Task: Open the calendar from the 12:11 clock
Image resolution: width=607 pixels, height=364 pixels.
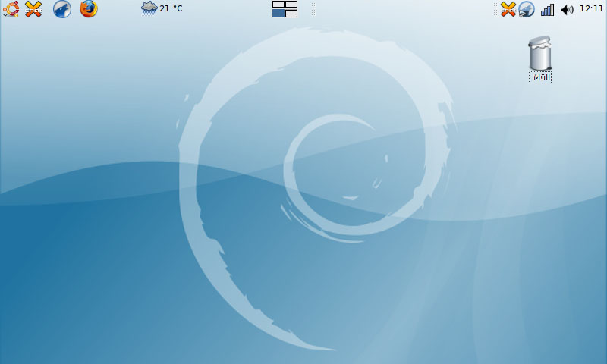Action: tap(591, 9)
